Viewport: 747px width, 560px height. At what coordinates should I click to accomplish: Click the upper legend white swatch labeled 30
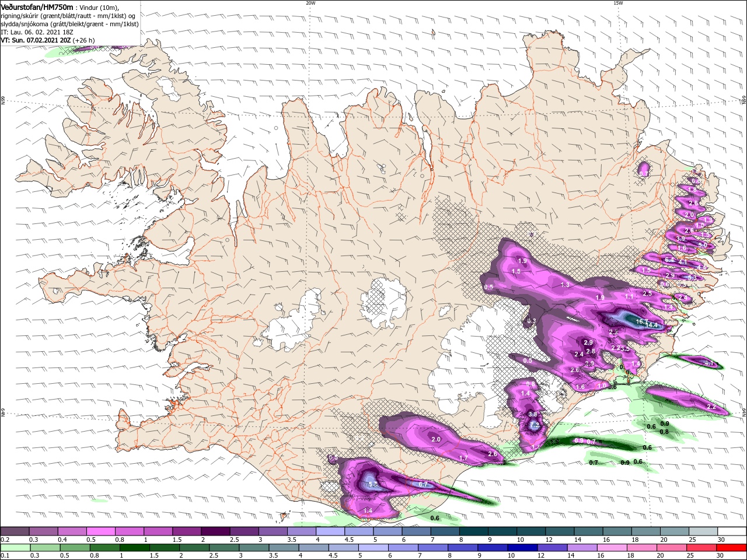[x=732, y=531]
